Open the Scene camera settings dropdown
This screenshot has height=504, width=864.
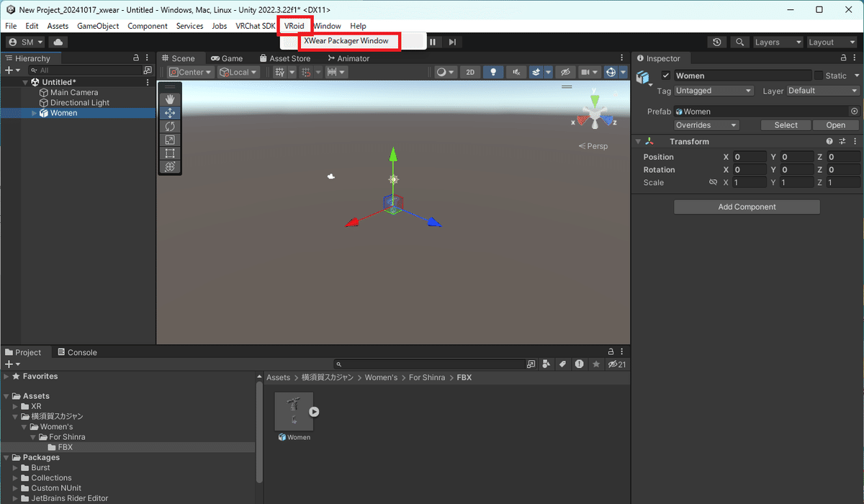click(x=590, y=72)
